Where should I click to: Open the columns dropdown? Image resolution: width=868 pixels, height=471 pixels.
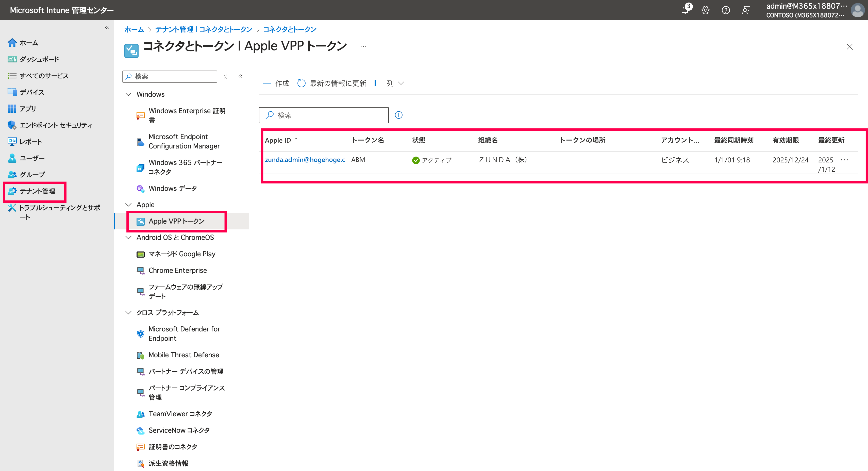[389, 83]
